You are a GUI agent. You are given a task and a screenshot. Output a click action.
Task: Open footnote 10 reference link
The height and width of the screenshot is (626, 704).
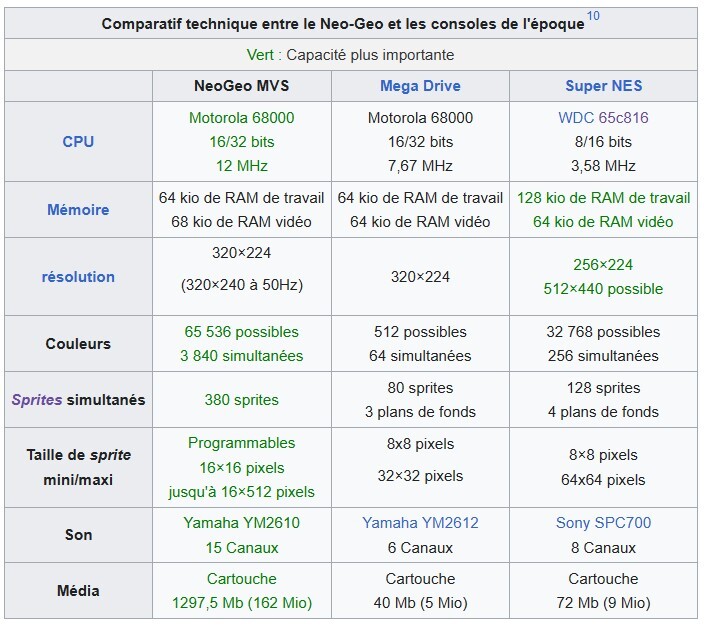593,17
